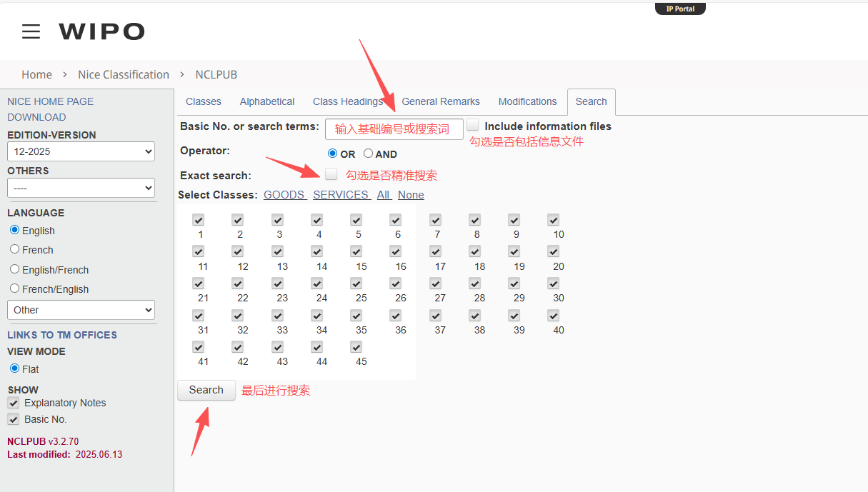
Task: Open the Others dropdown
Action: [81, 188]
